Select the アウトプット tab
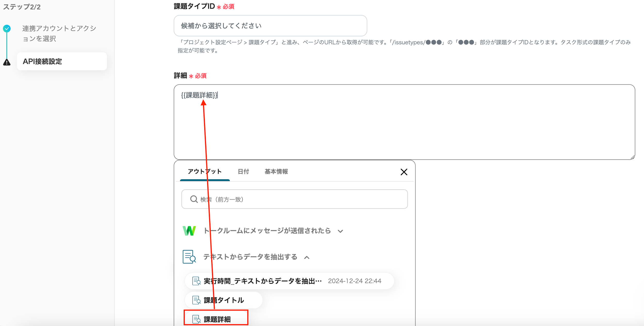This screenshot has width=644, height=326. point(205,172)
